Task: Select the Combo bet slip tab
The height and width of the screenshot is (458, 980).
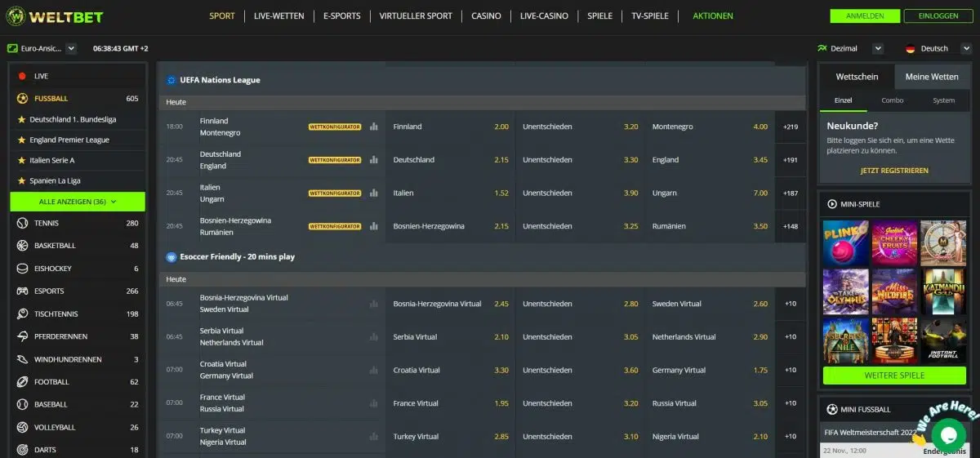Action: point(893,100)
